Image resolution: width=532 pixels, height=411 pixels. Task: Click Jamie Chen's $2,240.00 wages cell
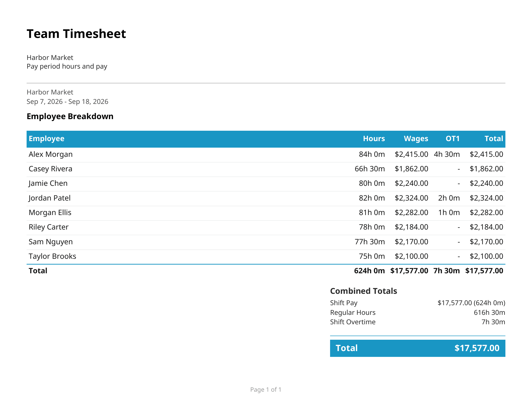point(411,183)
